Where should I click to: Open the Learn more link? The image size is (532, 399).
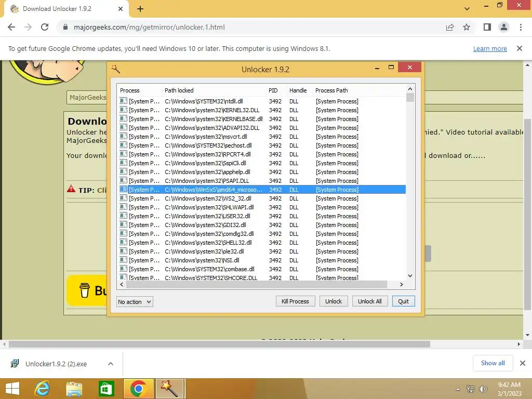(490, 48)
